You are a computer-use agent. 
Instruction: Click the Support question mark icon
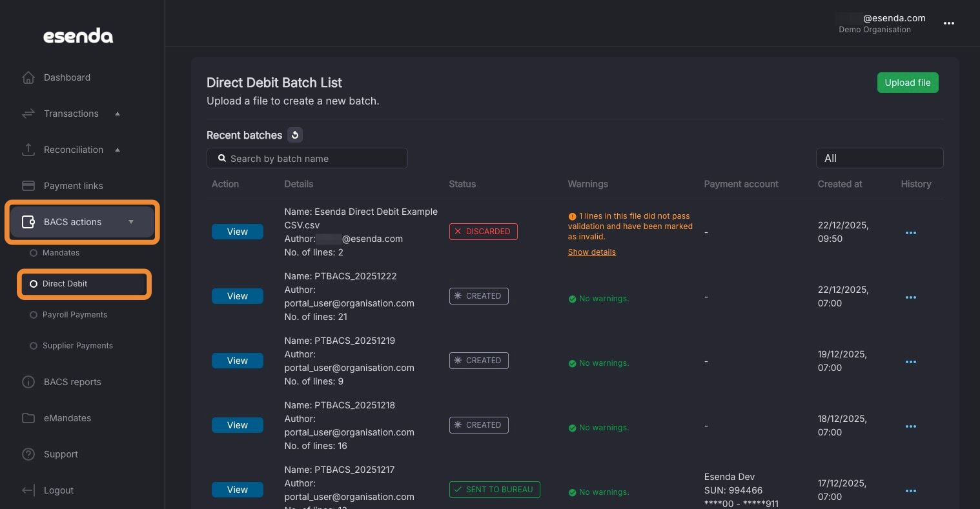pyautogui.click(x=28, y=454)
